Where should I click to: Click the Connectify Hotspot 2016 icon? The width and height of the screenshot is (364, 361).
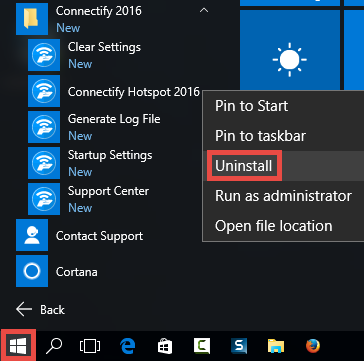(x=44, y=91)
